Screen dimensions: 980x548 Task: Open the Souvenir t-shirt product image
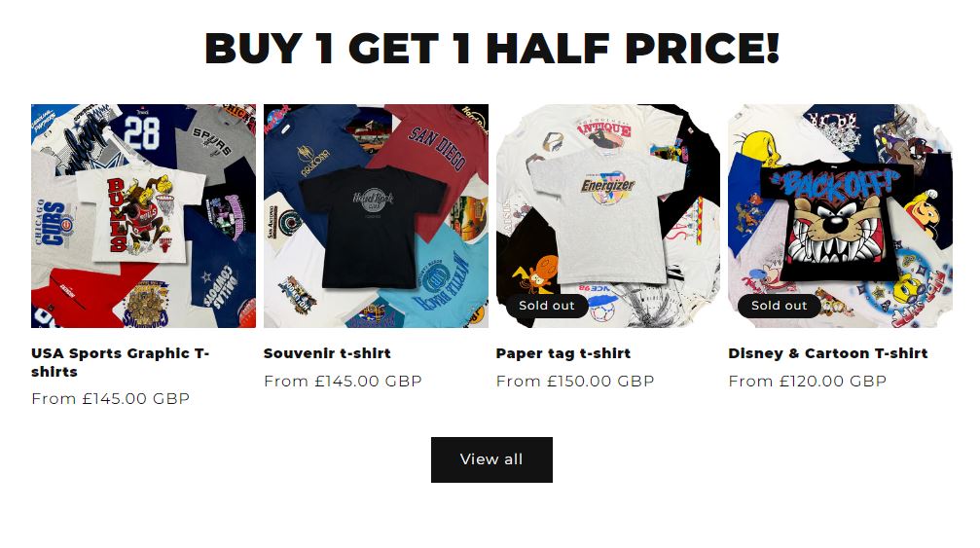[376, 215]
